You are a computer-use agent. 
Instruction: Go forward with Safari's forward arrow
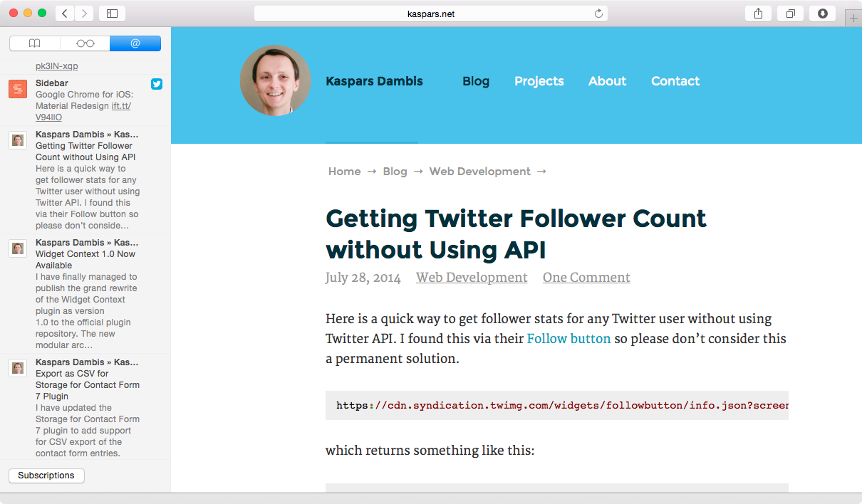tap(84, 13)
